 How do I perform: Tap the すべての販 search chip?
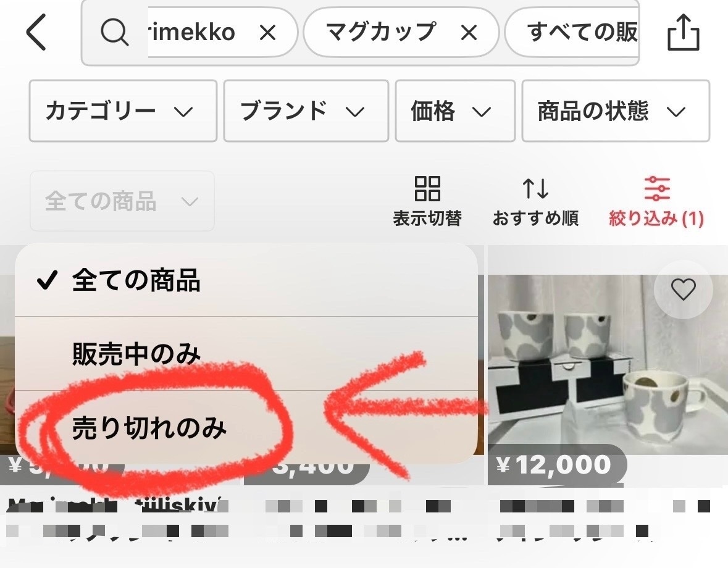point(572,33)
